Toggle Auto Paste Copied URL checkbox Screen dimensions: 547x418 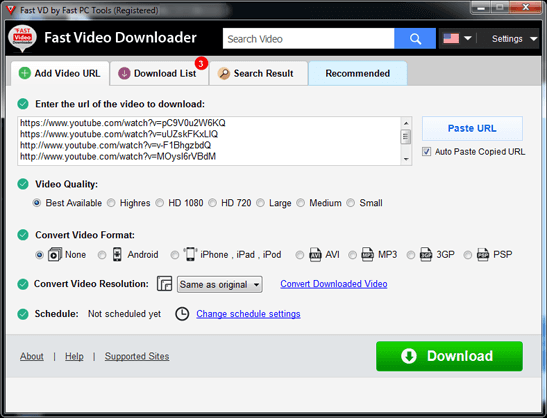pyautogui.click(x=426, y=151)
